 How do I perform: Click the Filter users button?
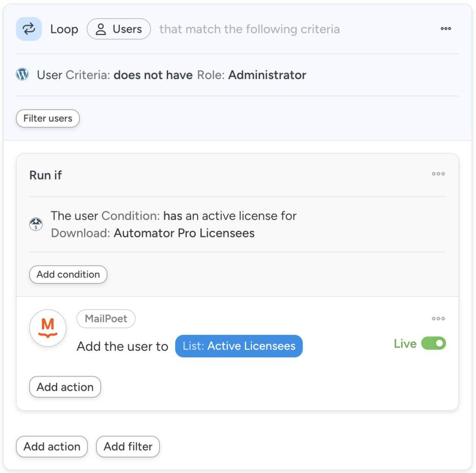pyautogui.click(x=47, y=118)
